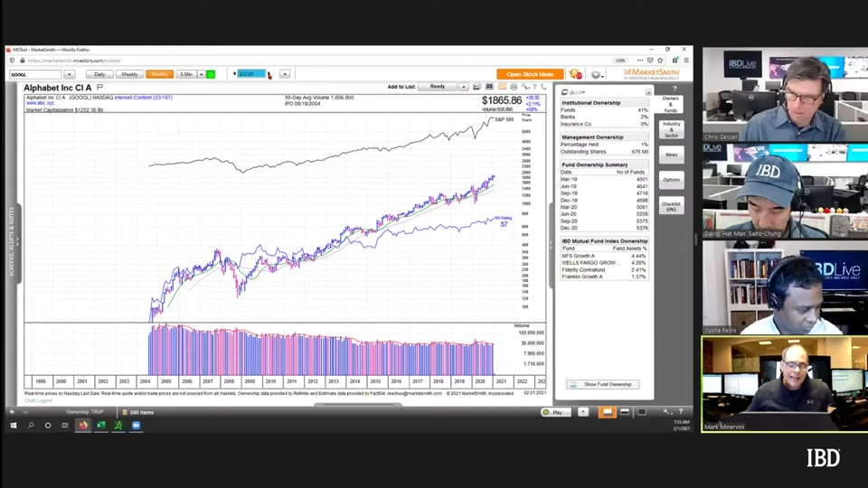Click the phone icon above the chart
This screenshot has height=488, width=868.
pos(543,87)
